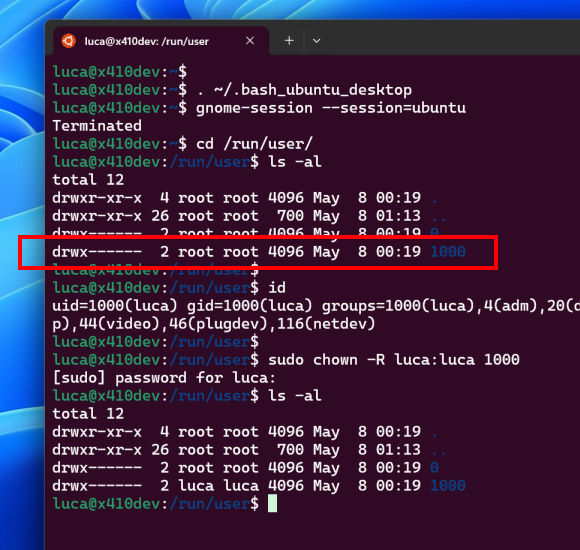This screenshot has width=580, height=550.
Task: Click the second 'total 12' output line
Action: pyautogui.click(x=88, y=414)
